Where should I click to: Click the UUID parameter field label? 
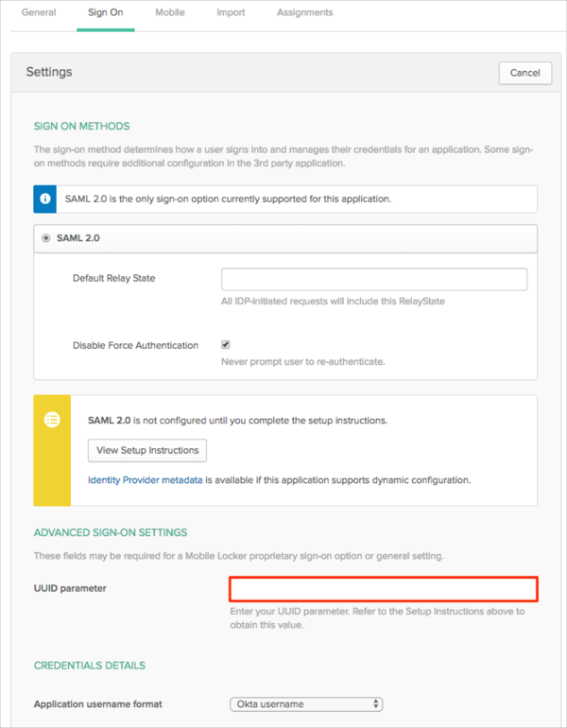pos(70,588)
